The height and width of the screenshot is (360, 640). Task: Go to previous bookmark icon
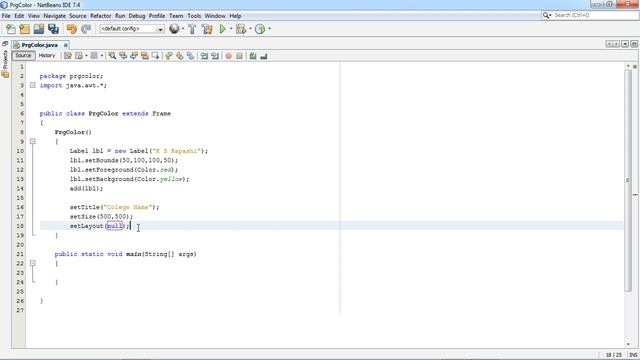(x=169, y=56)
